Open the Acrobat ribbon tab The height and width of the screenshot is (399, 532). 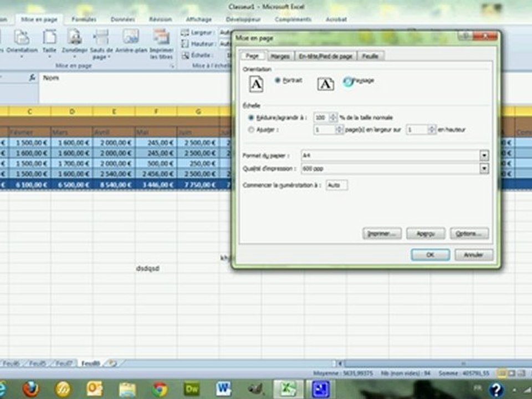(336, 20)
